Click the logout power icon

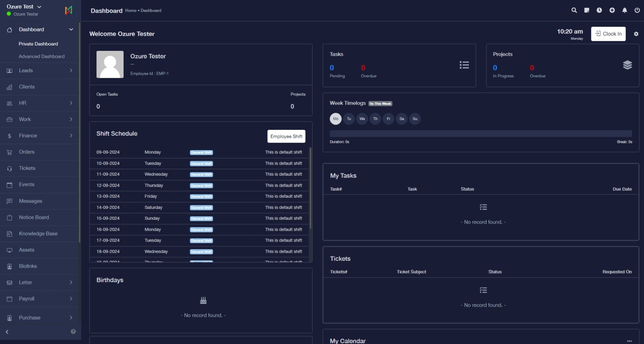[x=637, y=10]
